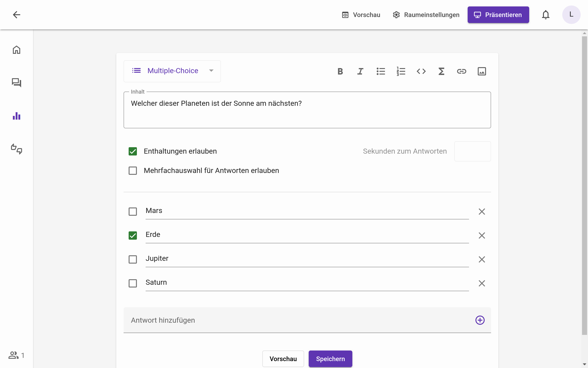Click the Sekunden zum Antworten field
This screenshot has width=588, height=368.
point(472,151)
